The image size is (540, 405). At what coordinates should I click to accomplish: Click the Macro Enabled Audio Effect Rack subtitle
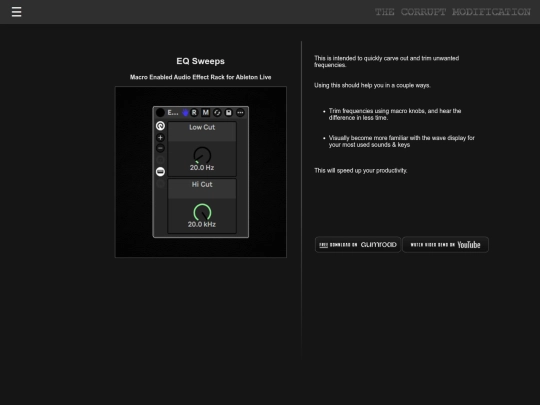tap(200, 77)
